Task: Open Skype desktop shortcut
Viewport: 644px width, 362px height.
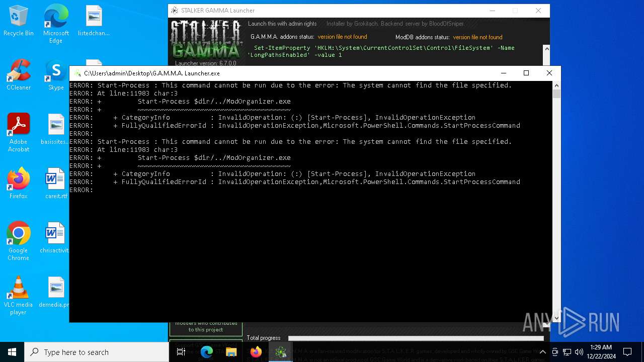Action: tap(56, 75)
